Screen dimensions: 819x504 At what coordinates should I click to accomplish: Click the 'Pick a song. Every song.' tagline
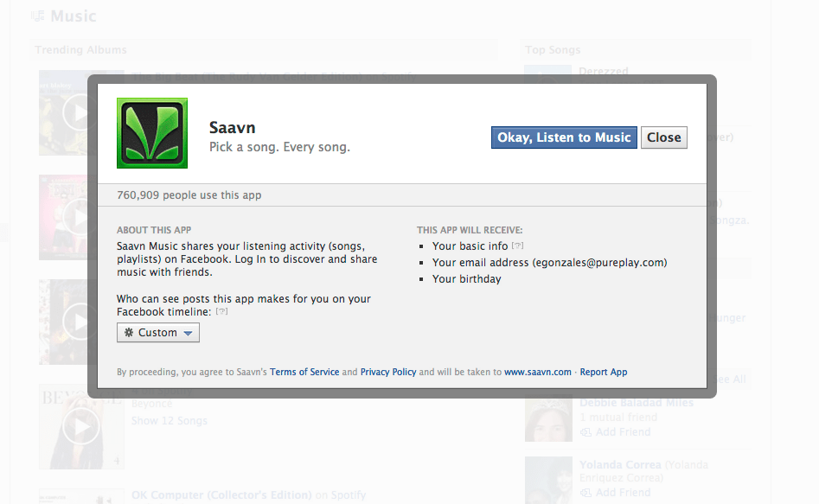click(x=279, y=147)
